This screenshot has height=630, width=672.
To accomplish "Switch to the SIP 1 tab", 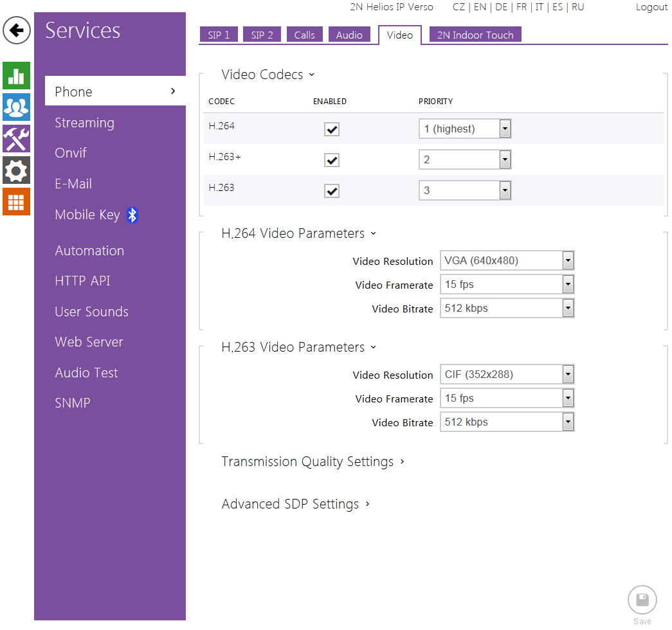I will tap(219, 35).
